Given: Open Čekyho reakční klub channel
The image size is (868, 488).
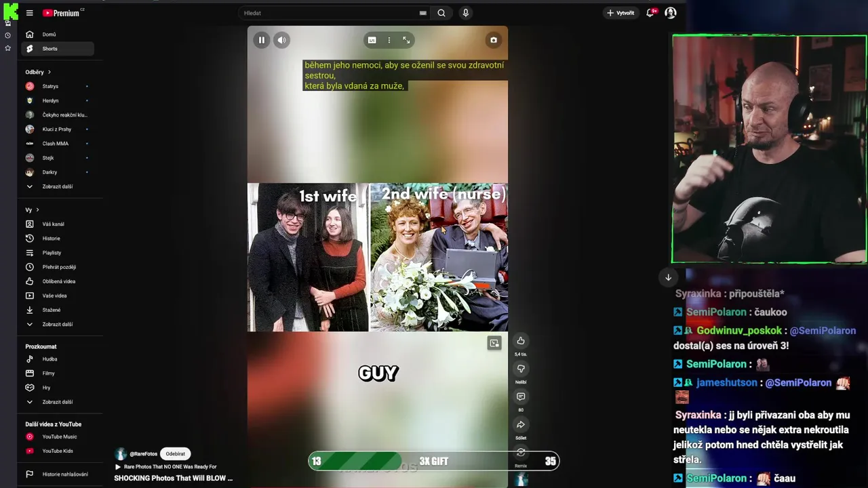Looking at the screenshot, I should [x=59, y=115].
